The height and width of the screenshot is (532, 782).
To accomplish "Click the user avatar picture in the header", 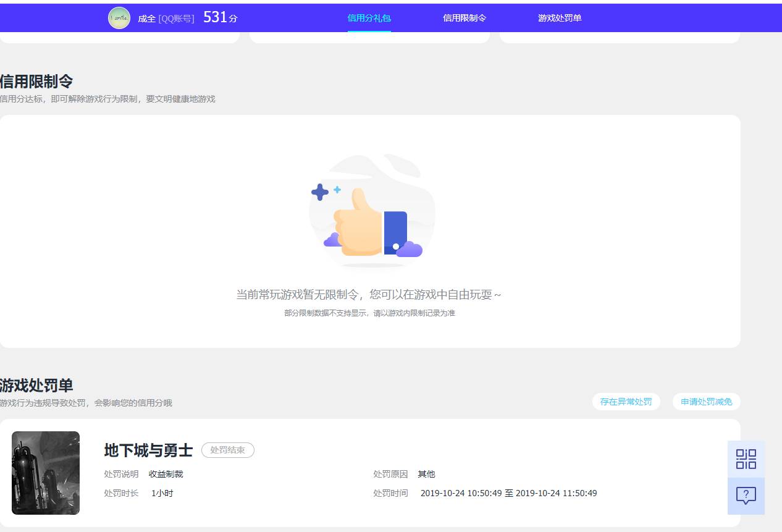I will (x=119, y=18).
